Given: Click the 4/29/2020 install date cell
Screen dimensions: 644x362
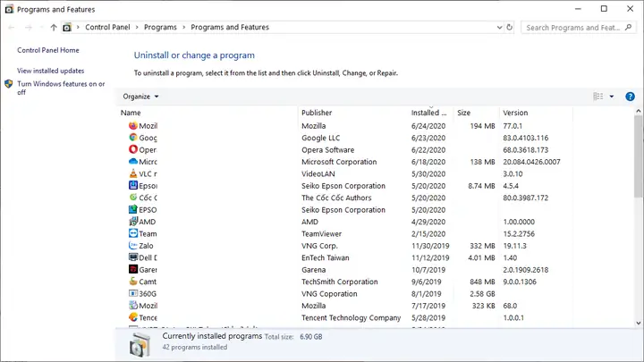Looking at the screenshot, I should point(428,222).
